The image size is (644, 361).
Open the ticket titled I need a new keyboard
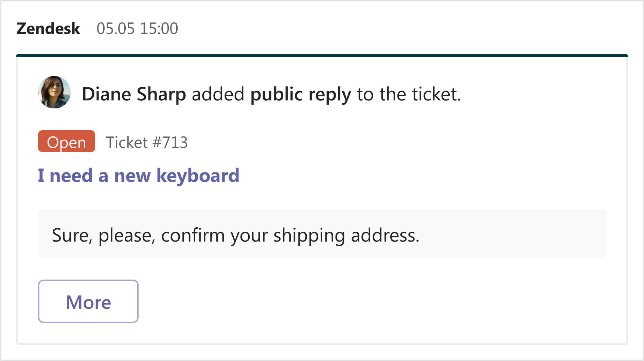(x=138, y=175)
